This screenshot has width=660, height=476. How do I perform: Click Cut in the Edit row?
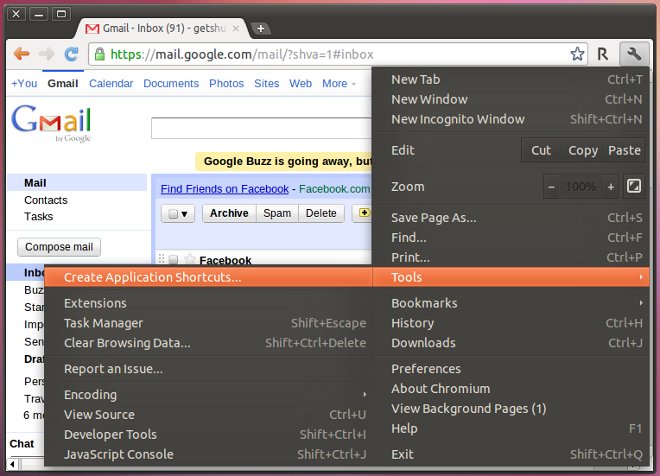tap(541, 150)
